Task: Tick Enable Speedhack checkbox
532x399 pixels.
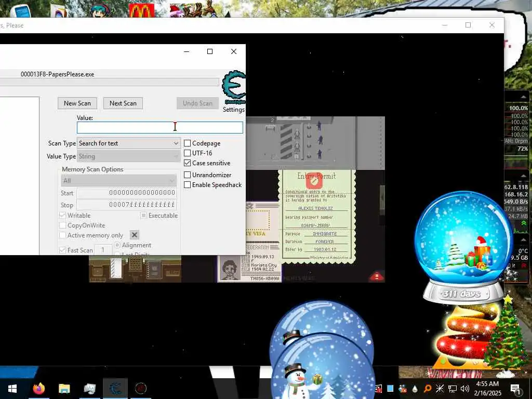Action: [x=187, y=184]
